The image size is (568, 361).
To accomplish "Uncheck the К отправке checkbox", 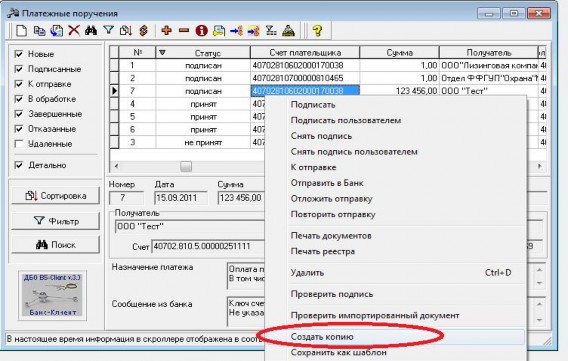I will 18,84.
